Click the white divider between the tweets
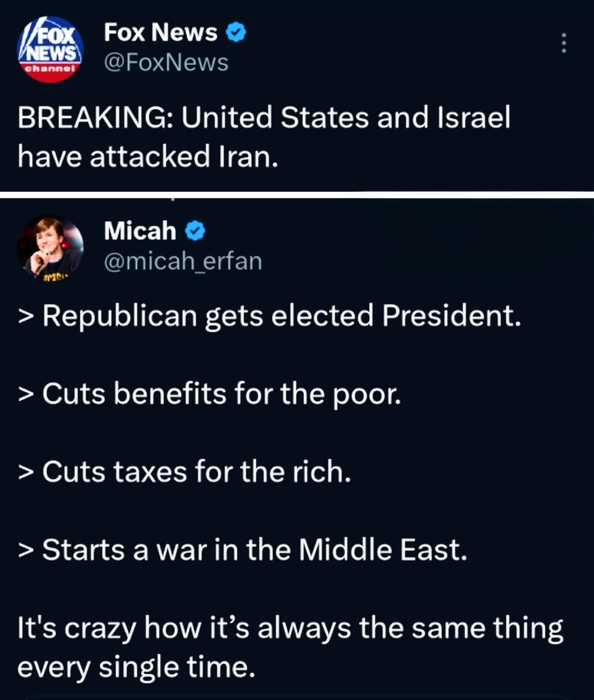The image size is (594, 700). (297, 195)
